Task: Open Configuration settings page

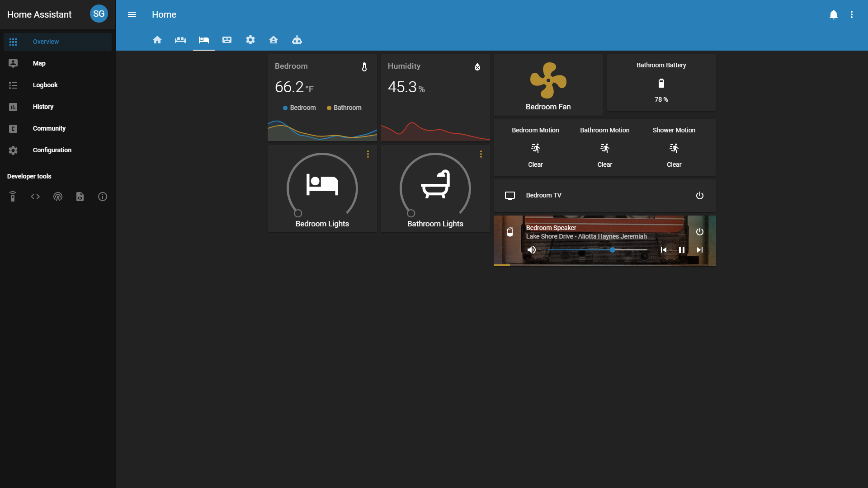Action: [52, 150]
